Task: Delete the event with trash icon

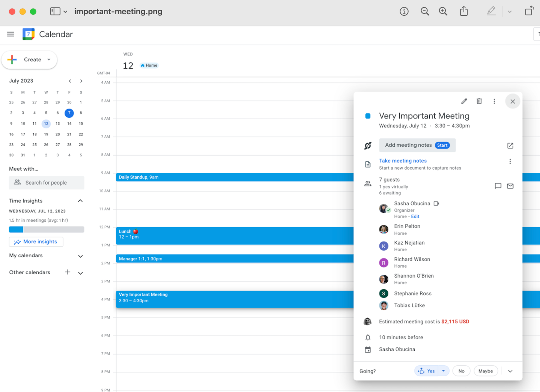Action: point(479,101)
